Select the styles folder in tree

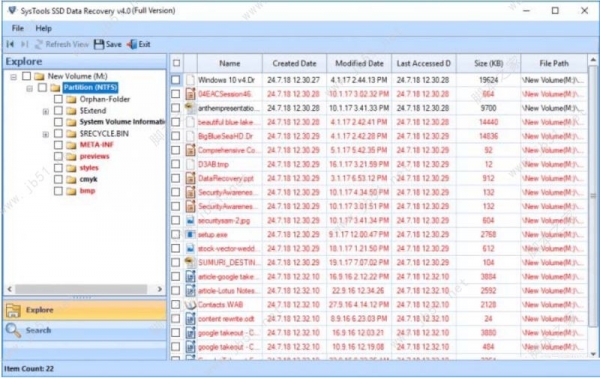coord(89,168)
